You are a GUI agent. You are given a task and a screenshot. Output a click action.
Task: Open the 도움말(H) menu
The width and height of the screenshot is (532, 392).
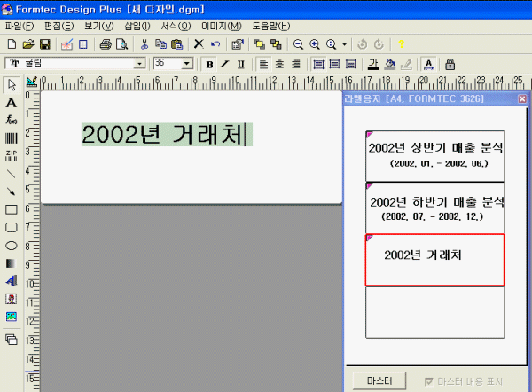(x=271, y=26)
